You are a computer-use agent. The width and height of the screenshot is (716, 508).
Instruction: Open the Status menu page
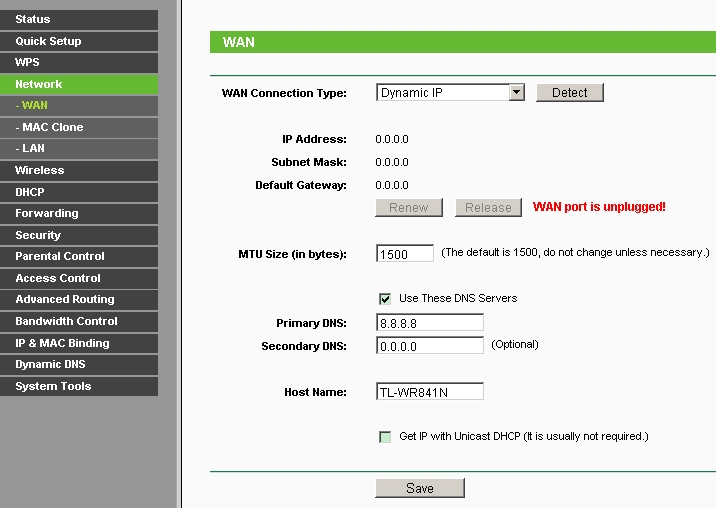point(79,20)
